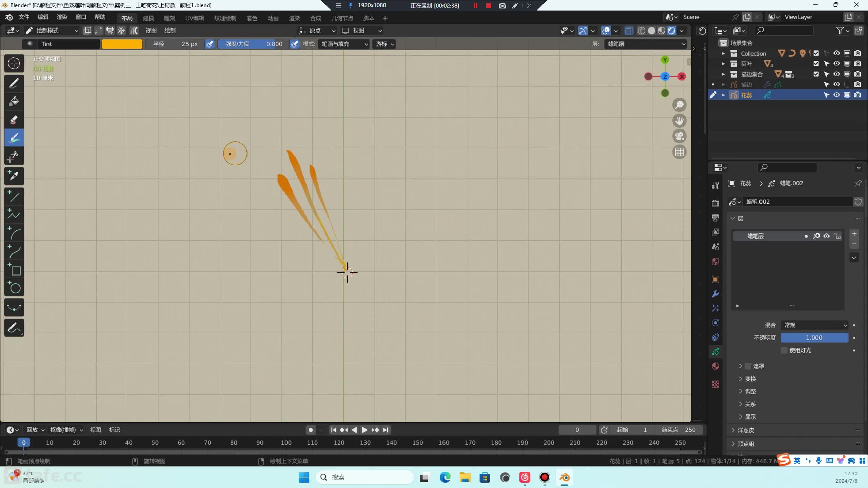Click orange tint color swatch
The width and height of the screenshot is (868, 488).
(x=122, y=44)
